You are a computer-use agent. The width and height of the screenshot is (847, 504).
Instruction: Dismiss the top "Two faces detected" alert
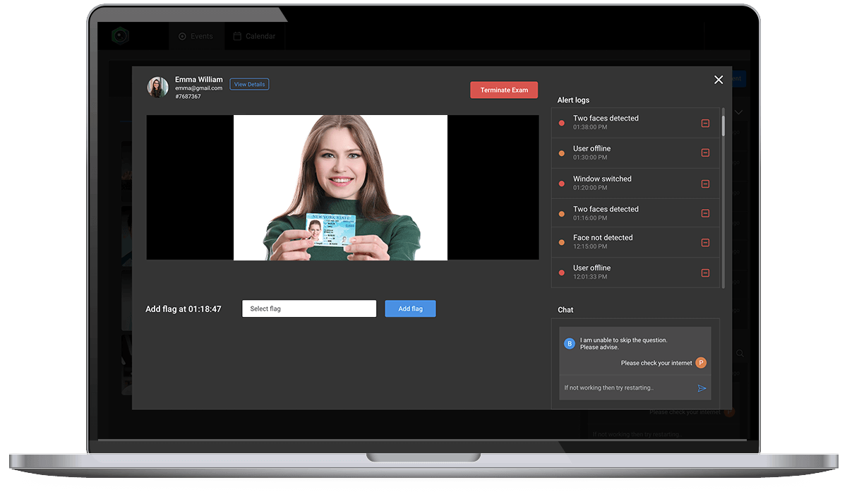(x=705, y=123)
